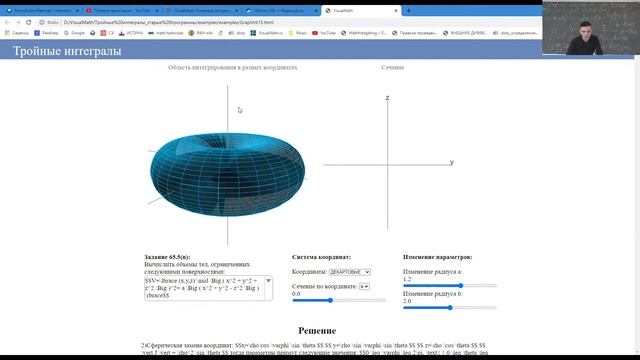Viewport: 640px width, 360px height.
Task: Open the Координаты dropdown
Action: (350, 272)
